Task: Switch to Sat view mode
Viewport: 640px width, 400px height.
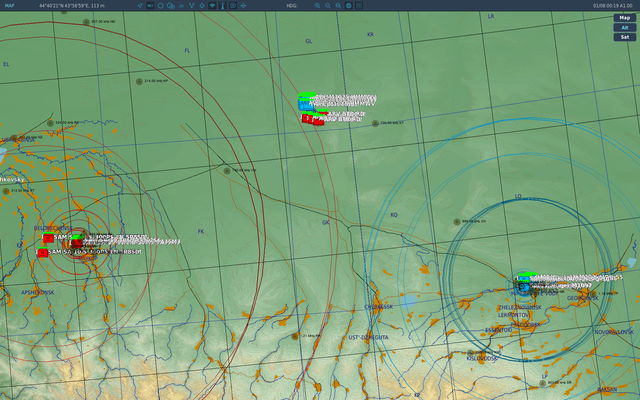Action: click(624, 37)
